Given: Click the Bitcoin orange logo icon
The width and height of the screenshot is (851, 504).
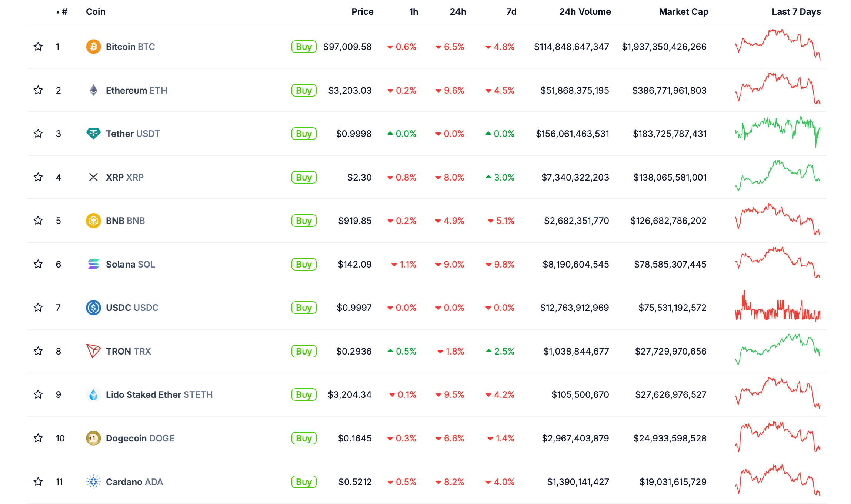Looking at the screenshot, I should (93, 47).
